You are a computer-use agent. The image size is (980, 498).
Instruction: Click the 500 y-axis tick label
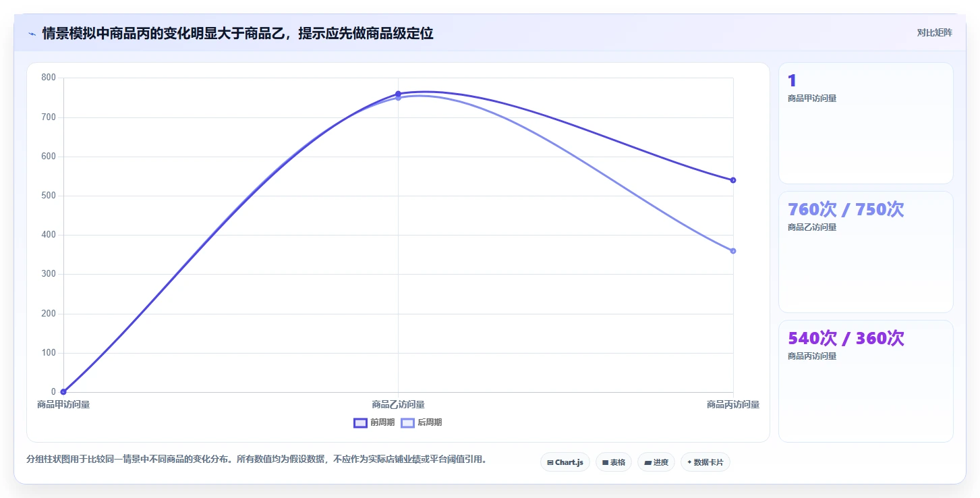49,196
